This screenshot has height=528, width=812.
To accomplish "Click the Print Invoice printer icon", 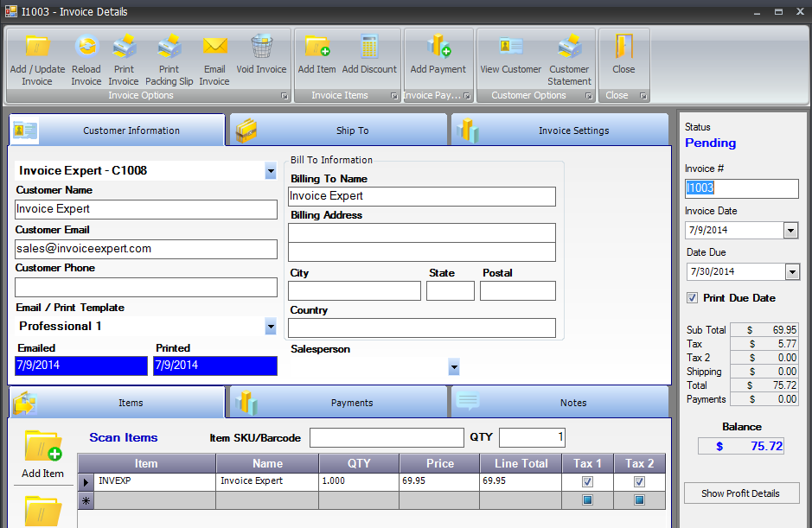I will [124, 47].
